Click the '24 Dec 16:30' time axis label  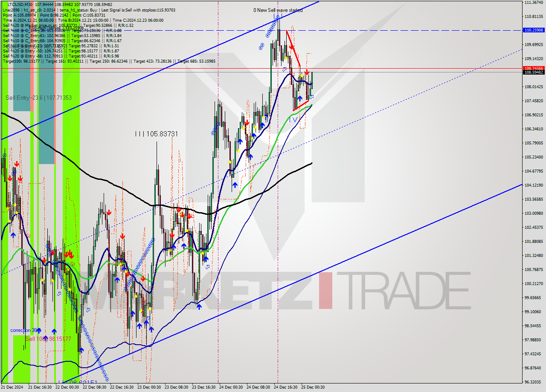tap(286, 387)
